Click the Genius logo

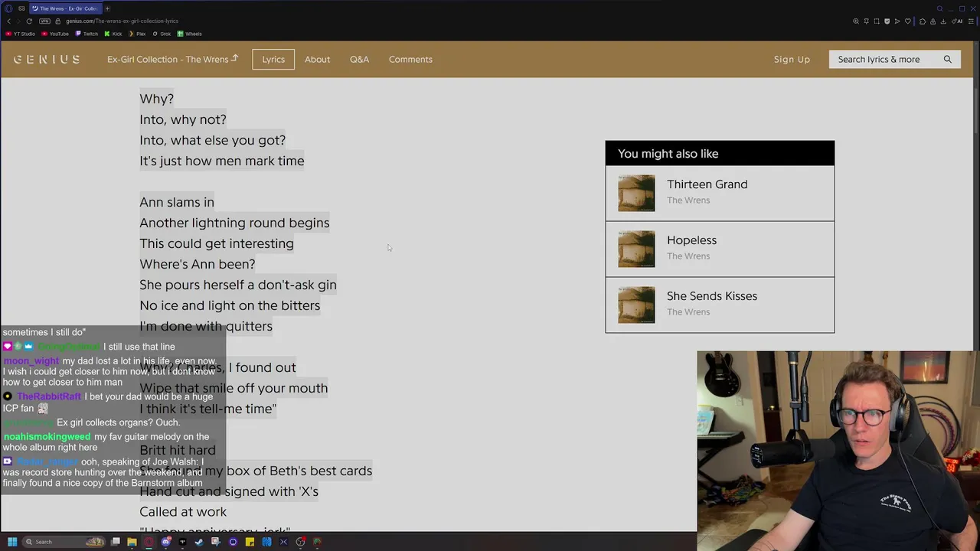pyautogui.click(x=47, y=59)
